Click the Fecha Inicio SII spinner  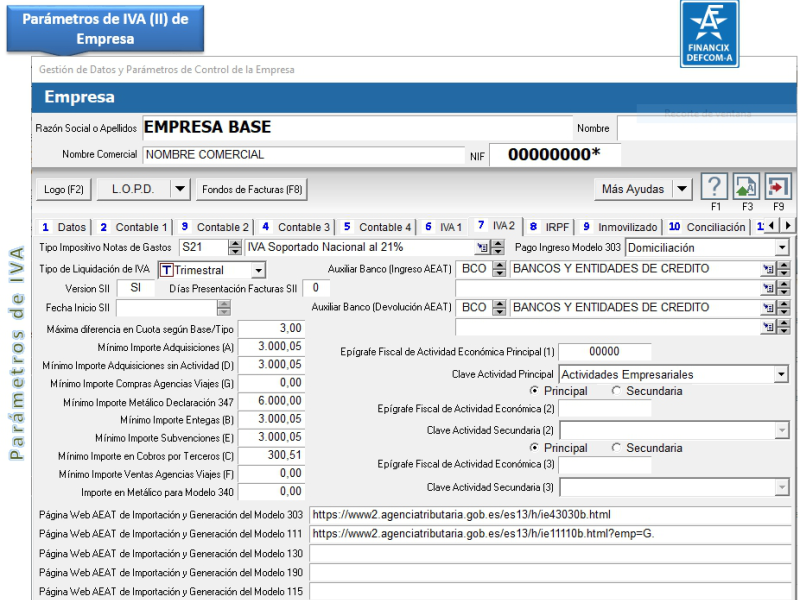[x=224, y=308]
